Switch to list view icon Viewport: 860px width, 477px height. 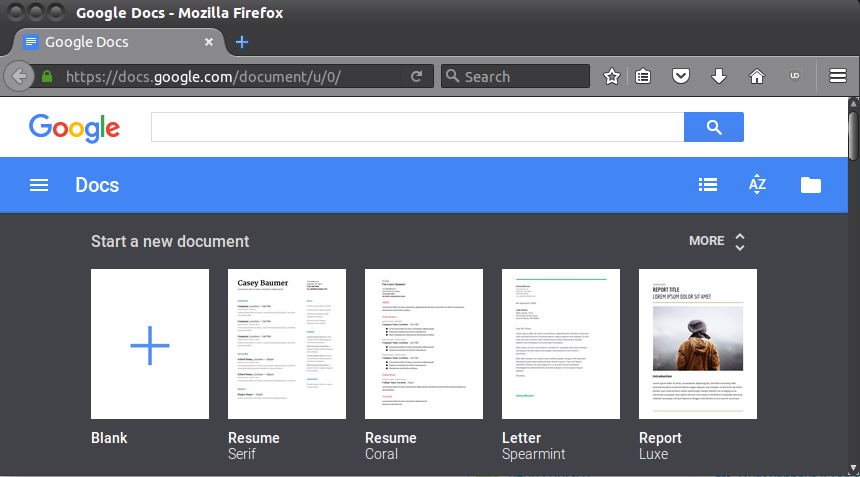click(x=708, y=185)
